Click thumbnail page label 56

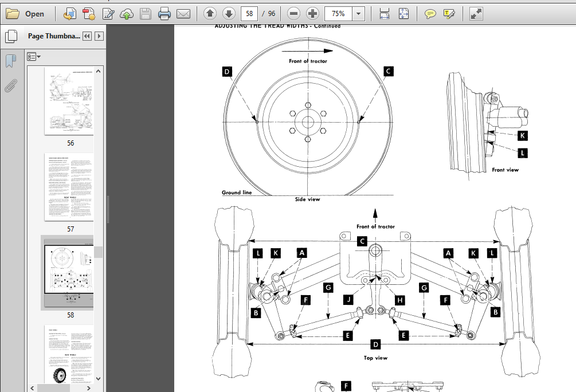point(70,143)
